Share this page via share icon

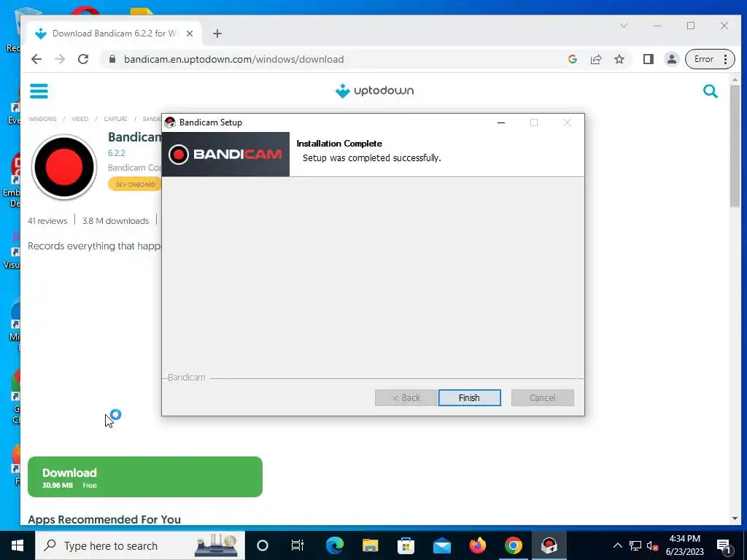(x=595, y=59)
